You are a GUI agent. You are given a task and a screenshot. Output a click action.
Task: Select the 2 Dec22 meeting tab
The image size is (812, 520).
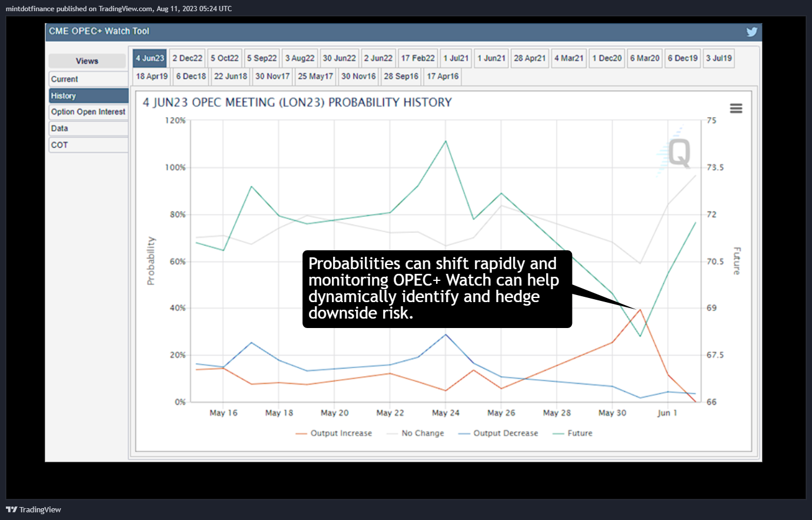tap(187, 58)
